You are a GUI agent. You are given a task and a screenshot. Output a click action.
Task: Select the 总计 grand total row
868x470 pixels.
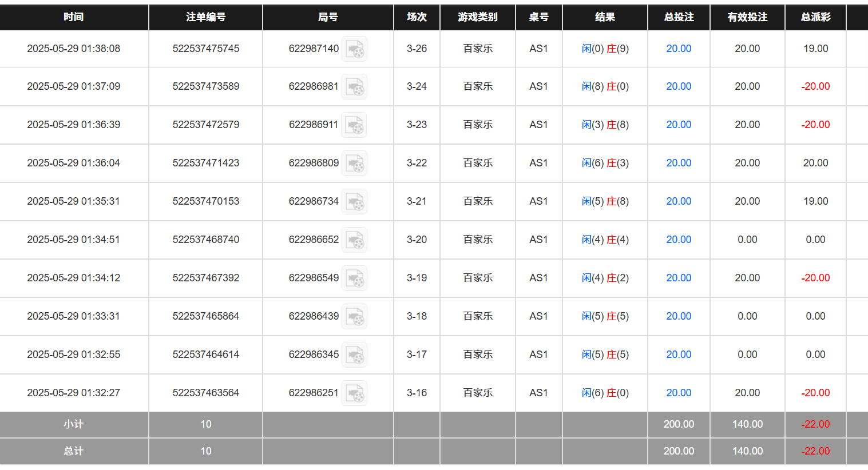coord(74,451)
